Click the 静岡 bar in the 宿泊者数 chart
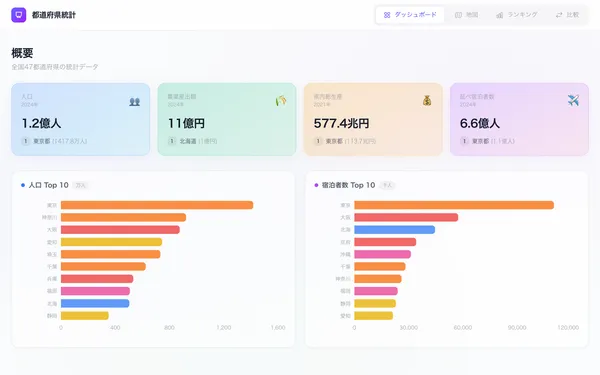Screen dimensions: 600x375 coord(375,303)
